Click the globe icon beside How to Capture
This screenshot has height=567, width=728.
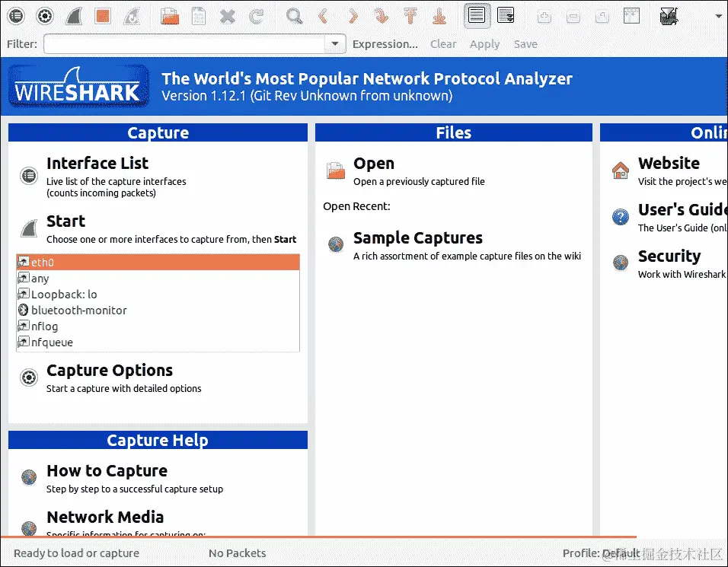(x=29, y=477)
